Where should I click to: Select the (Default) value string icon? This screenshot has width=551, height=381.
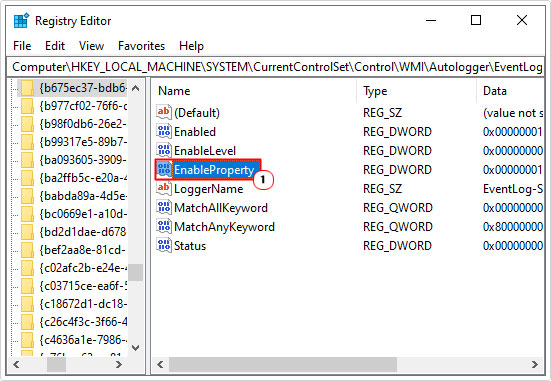pyautogui.click(x=164, y=112)
